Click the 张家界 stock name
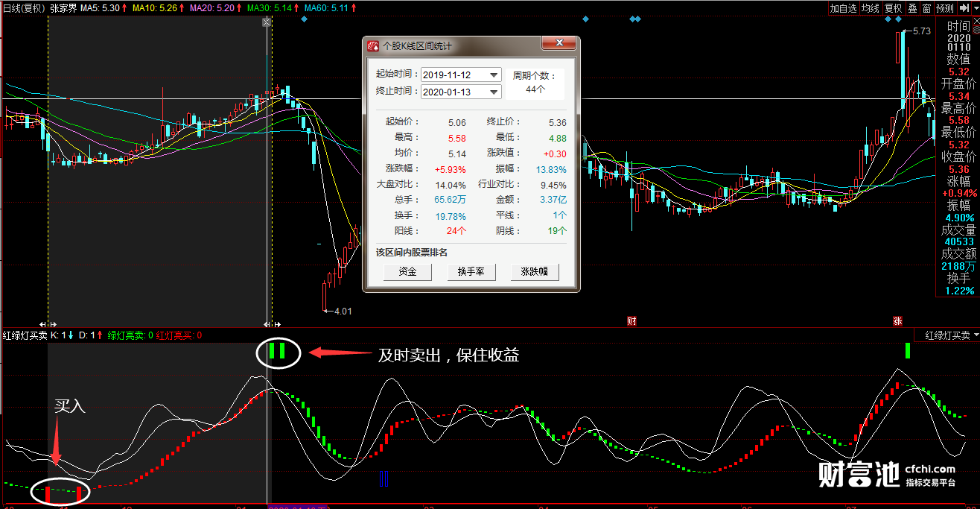Image resolution: width=980 pixels, height=509 pixels. point(64,7)
